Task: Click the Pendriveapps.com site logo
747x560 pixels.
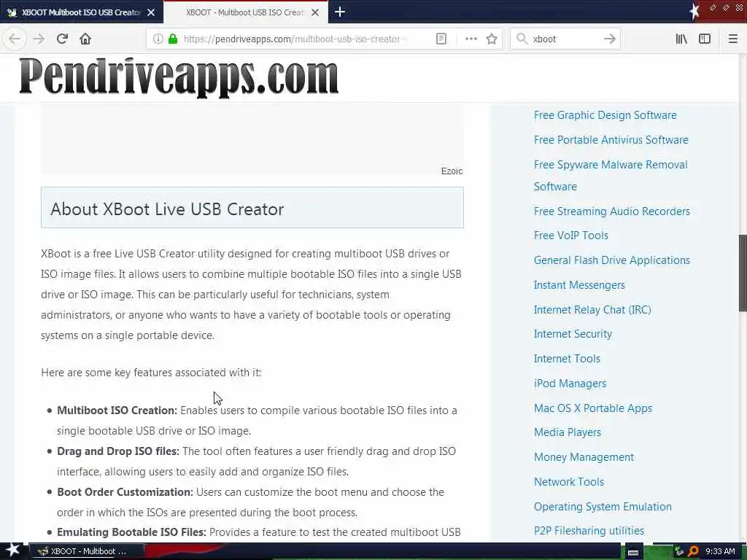Action: (x=179, y=76)
